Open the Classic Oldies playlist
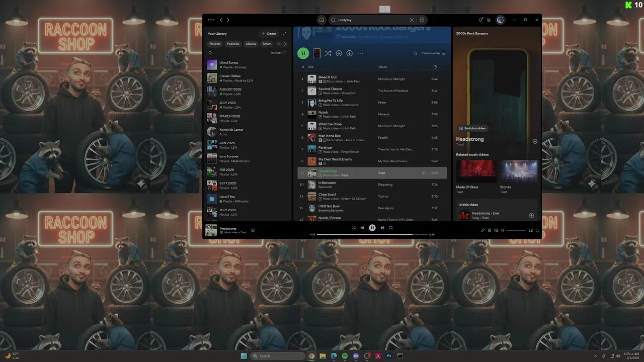The height and width of the screenshot is (362, 644). 248,78
